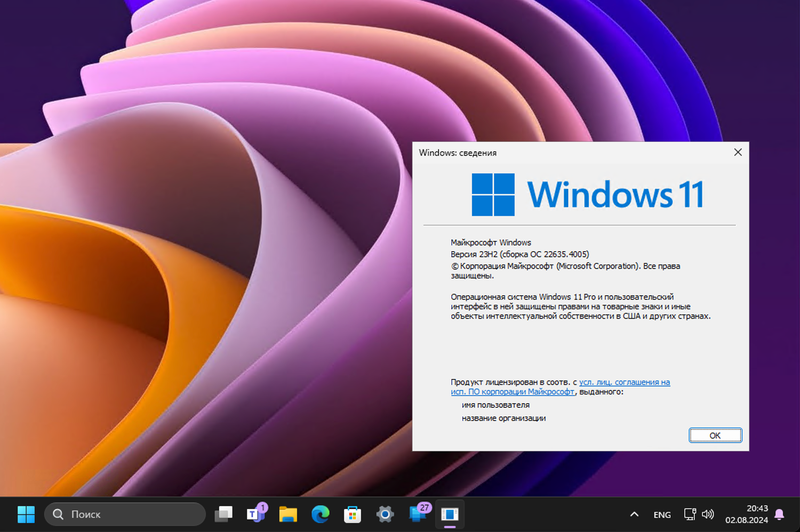The image size is (800, 532).
Task: Open the Microsoft Store
Action: pos(352,514)
